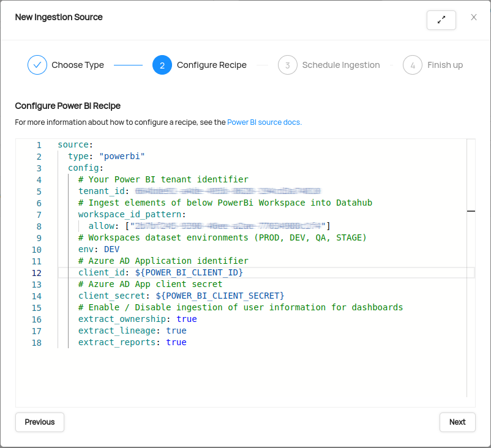Click the Azure AD App client secret comment

tap(151, 284)
